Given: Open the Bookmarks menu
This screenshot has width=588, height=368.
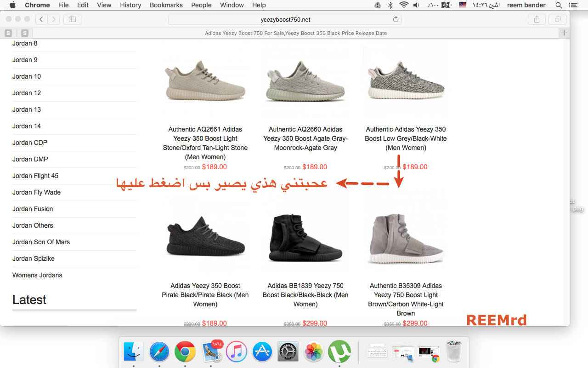Looking at the screenshot, I should click(166, 5).
